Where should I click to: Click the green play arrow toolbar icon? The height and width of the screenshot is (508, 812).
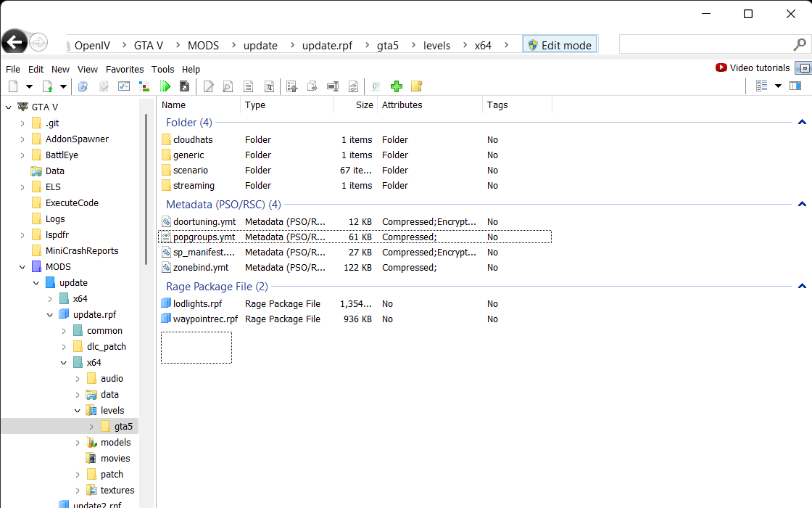pyautogui.click(x=165, y=86)
